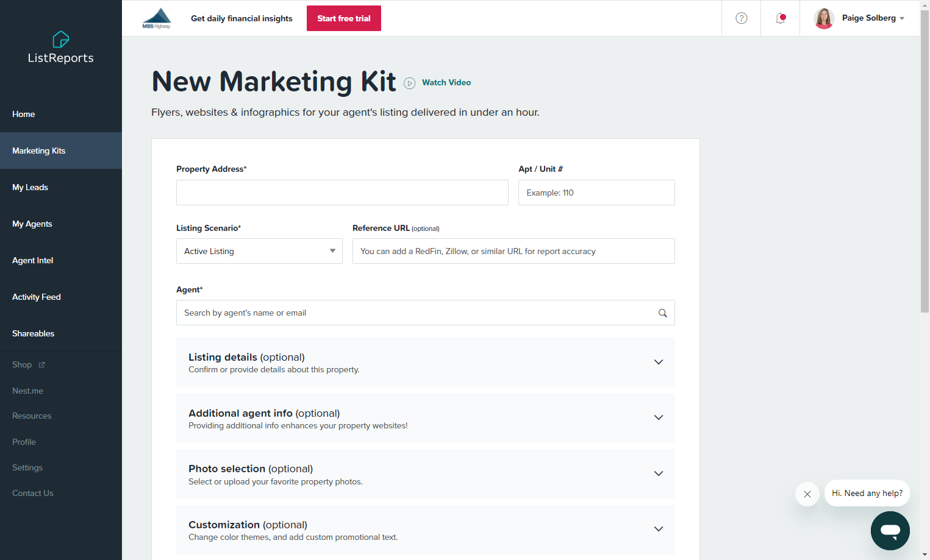Select Marketing Kits in the sidebar
The image size is (930, 560).
(x=61, y=151)
